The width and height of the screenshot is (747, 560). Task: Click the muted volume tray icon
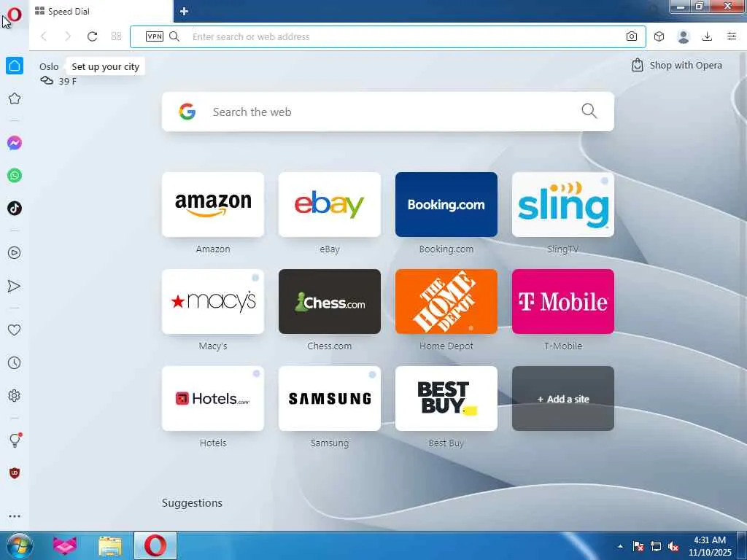(x=673, y=546)
